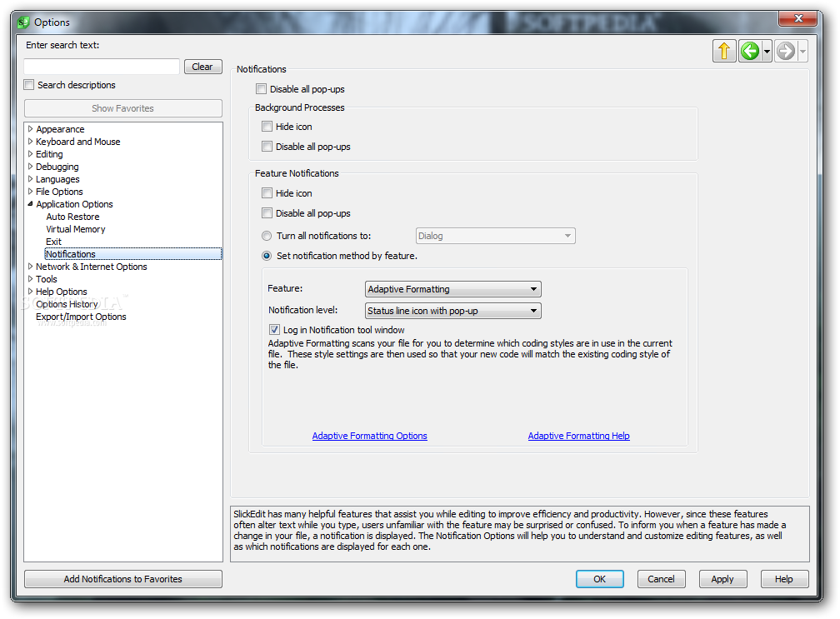The image size is (840, 619).
Task: Open the back history dropdown arrow
Action: (x=767, y=52)
